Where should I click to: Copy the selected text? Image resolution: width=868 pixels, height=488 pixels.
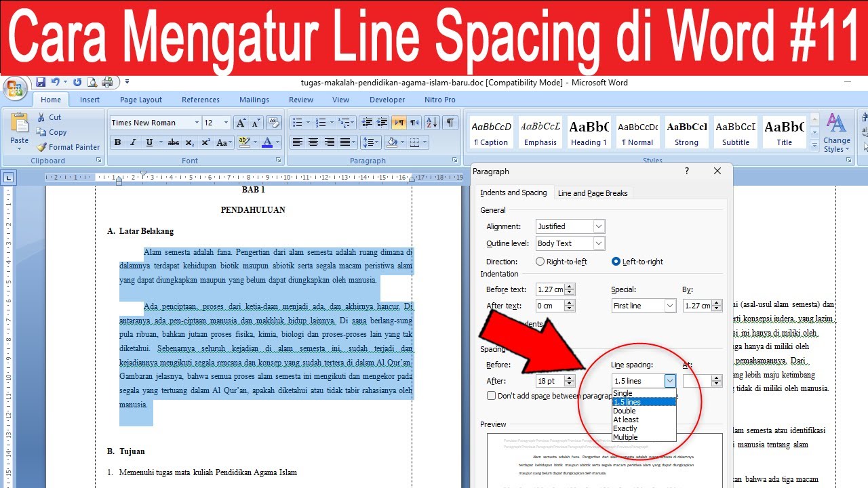[x=52, y=132]
